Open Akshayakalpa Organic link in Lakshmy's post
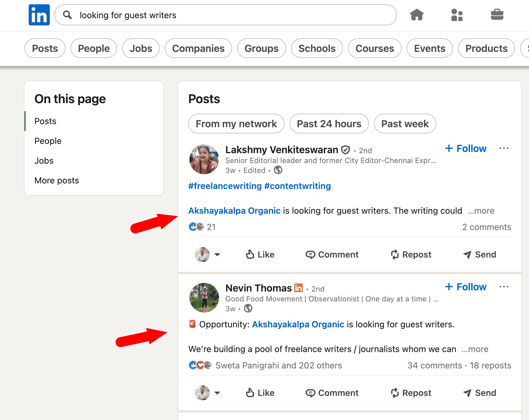 click(x=235, y=211)
